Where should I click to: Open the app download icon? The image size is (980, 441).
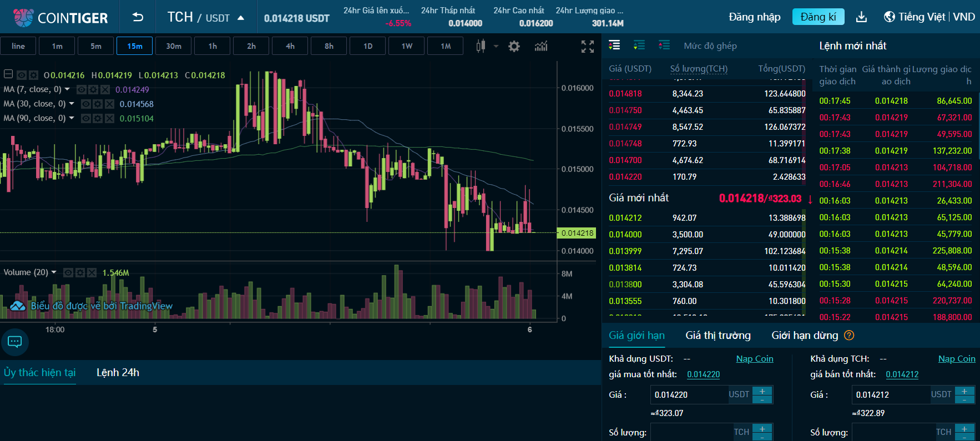coord(861,17)
